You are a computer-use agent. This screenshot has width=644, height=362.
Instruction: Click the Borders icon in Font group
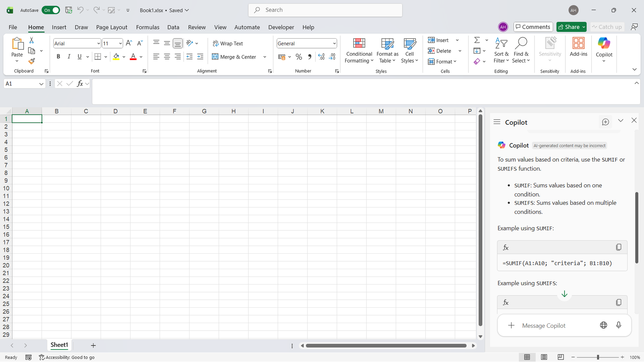point(98,57)
